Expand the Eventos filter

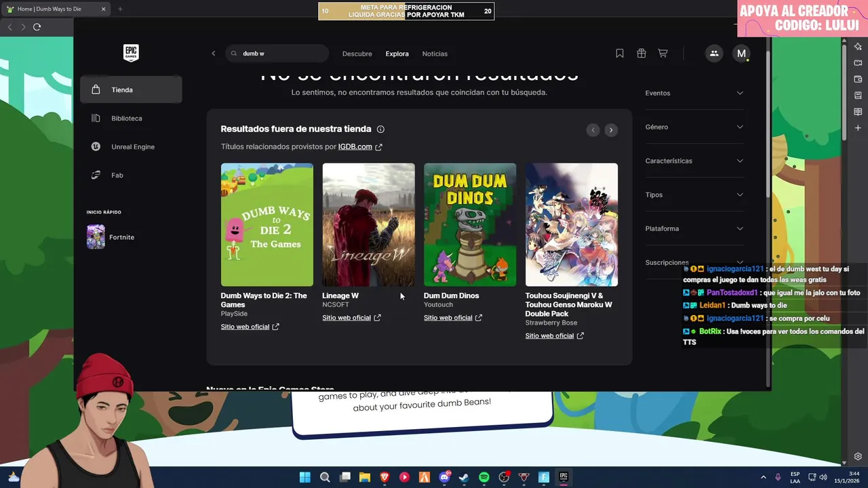click(694, 93)
